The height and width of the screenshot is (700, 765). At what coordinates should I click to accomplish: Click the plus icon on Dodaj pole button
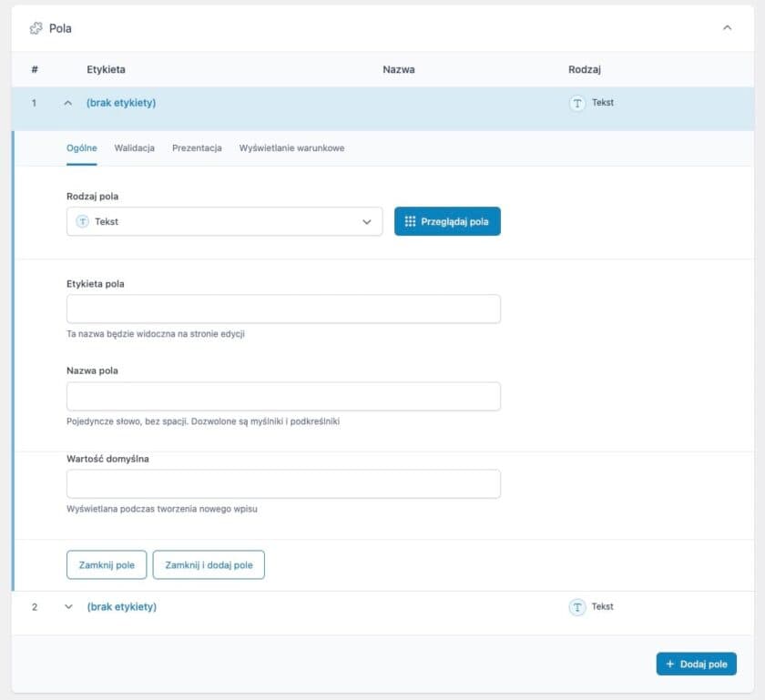coord(670,664)
